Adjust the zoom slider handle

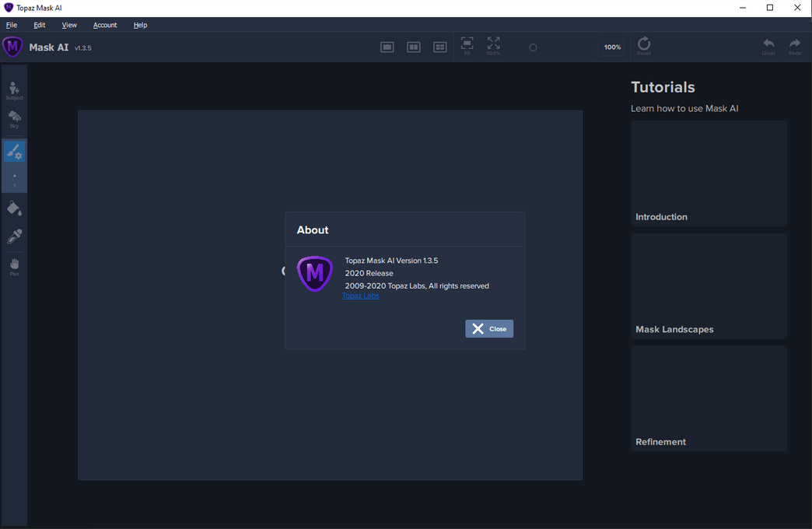pyautogui.click(x=533, y=47)
